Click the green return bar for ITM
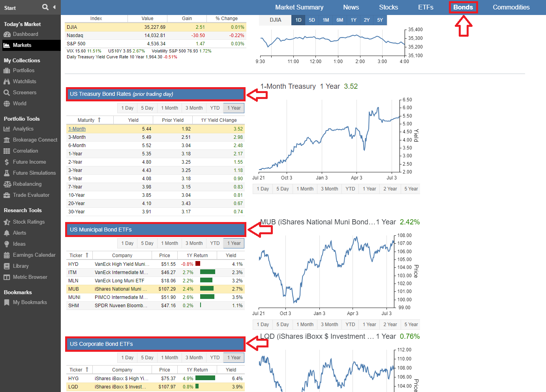 pyautogui.click(x=208, y=272)
